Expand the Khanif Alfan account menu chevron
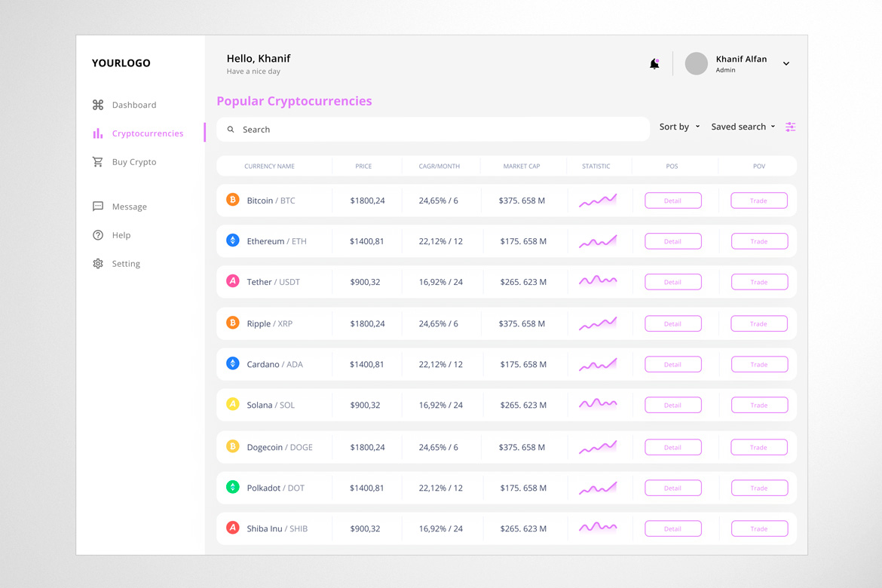Image resolution: width=882 pixels, height=588 pixels. [786, 64]
